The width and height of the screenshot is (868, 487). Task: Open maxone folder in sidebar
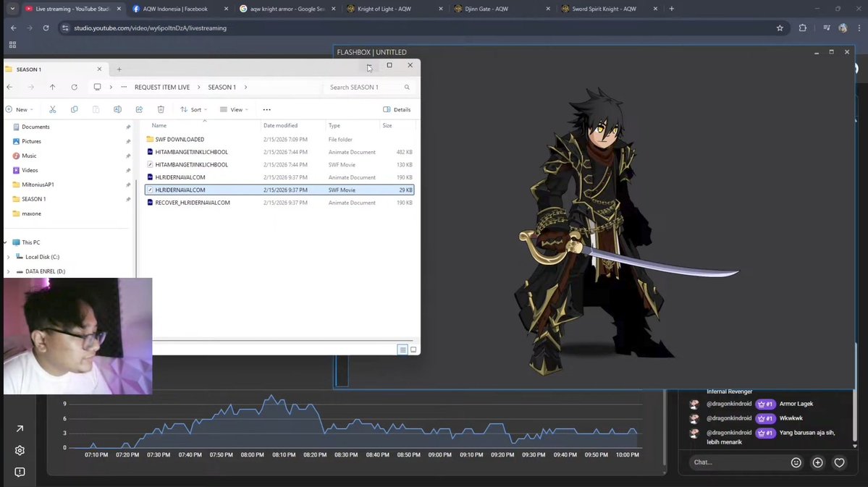[32, 213]
